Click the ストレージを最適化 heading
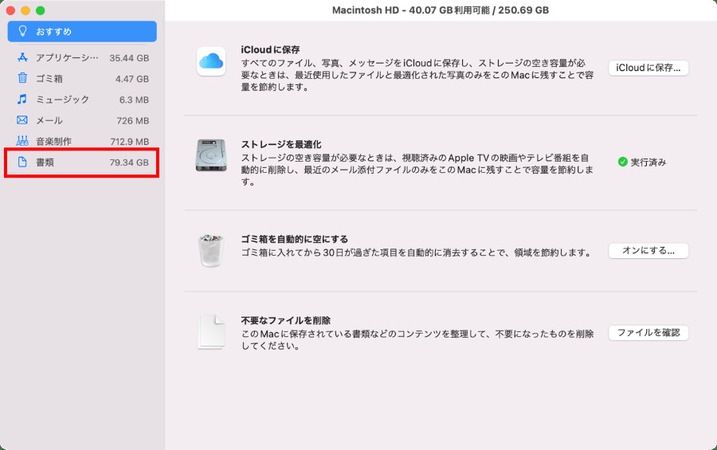 (281, 144)
